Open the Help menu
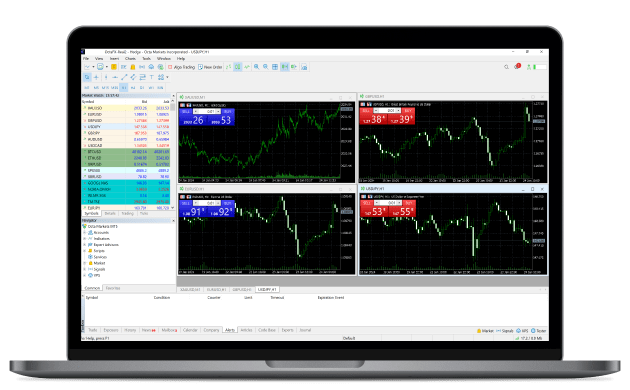The width and height of the screenshot is (630, 390). [x=181, y=59]
